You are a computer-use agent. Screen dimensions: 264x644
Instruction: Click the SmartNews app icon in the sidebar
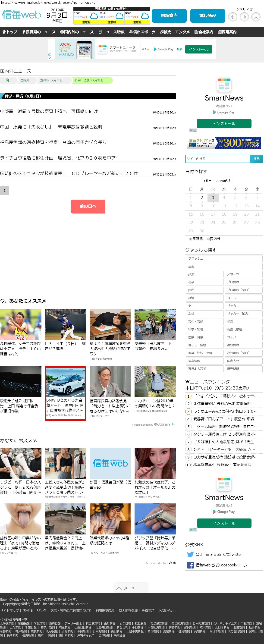click(x=224, y=85)
